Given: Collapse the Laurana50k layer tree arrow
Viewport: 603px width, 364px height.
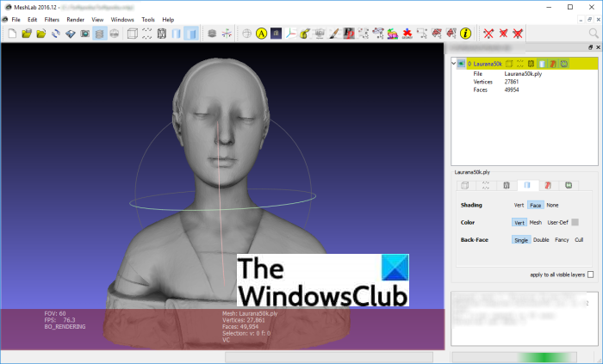Looking at the screenshot, I should [x=454, y=63].
